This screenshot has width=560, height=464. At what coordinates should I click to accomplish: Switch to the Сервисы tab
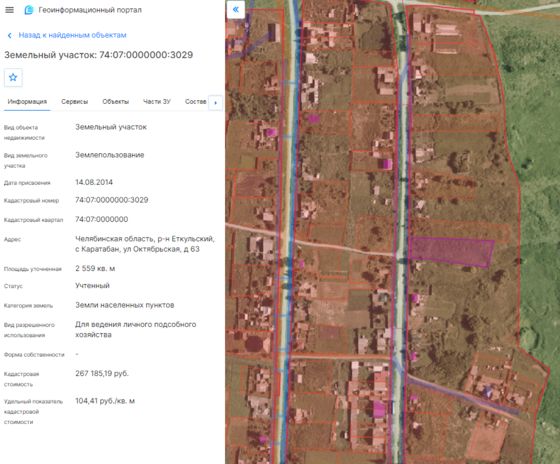coord(75,102)
